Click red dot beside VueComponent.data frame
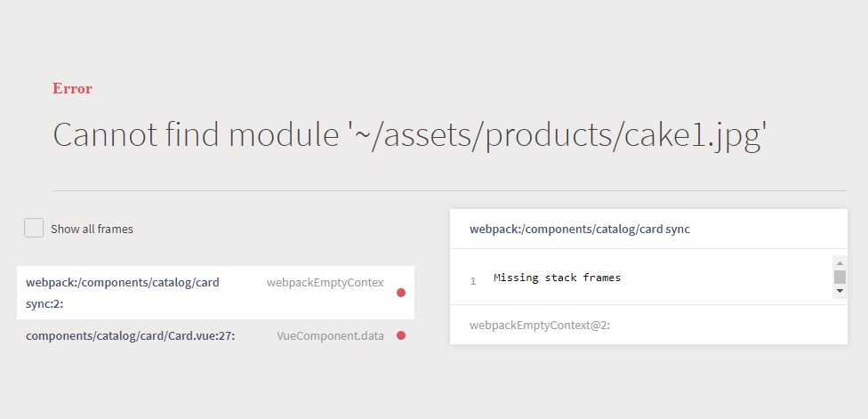The width and height of the screenshot is (868, 419). tap(401, 335)
